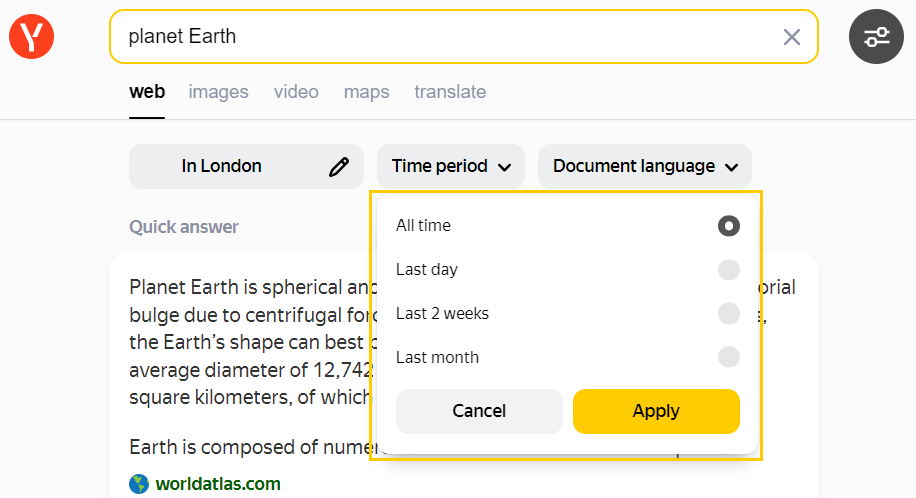Click the In London location button
Image resolution: width=916 pixels, height=498 pixels.
222,167
